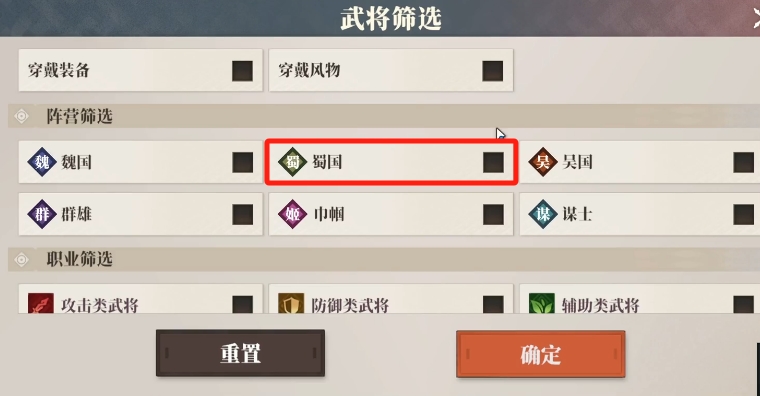Viewport: 760px width, 396px height.
Task: Confirm filters with the 确定 button
Action: (x=540, y=354)
